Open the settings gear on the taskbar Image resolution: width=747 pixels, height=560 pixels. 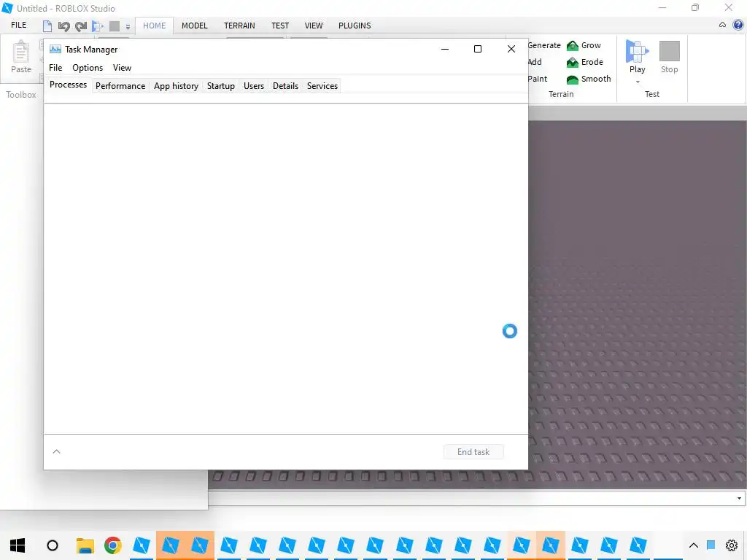point(732,545)
